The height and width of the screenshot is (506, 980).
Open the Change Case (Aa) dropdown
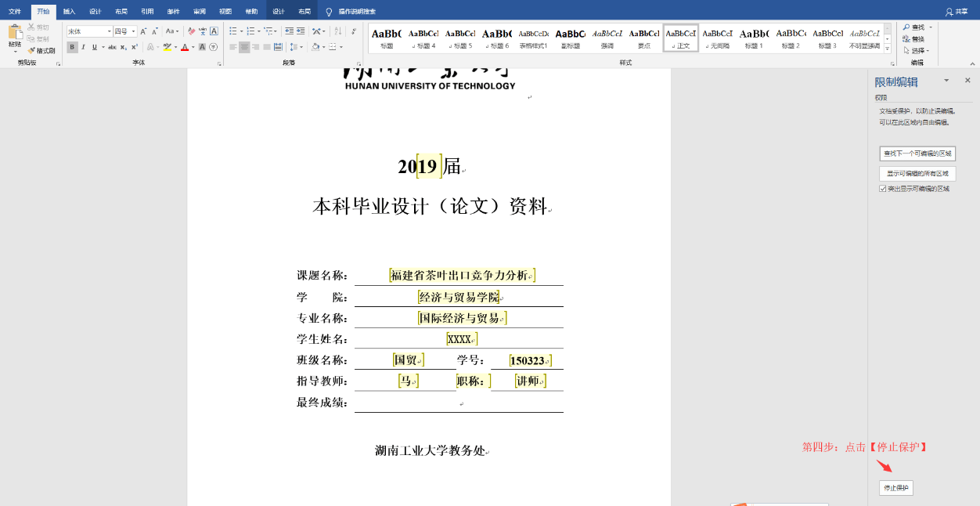tap(172, 31)
